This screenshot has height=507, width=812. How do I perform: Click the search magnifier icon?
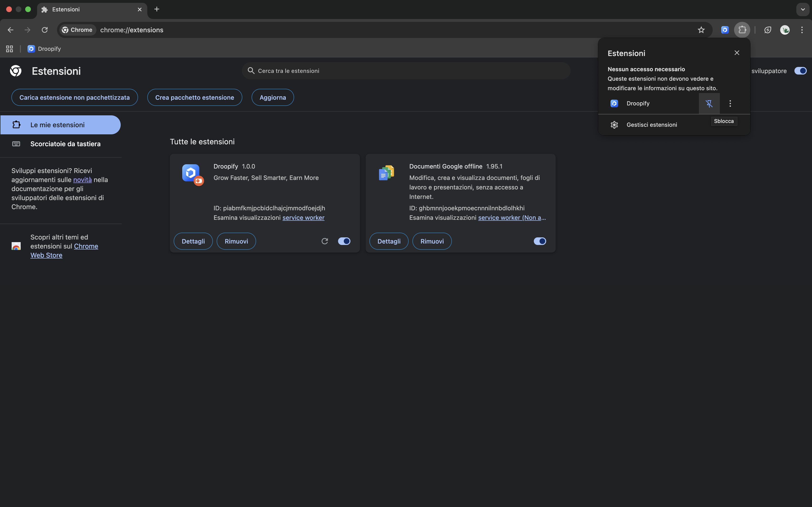click(x=251, y=71)
